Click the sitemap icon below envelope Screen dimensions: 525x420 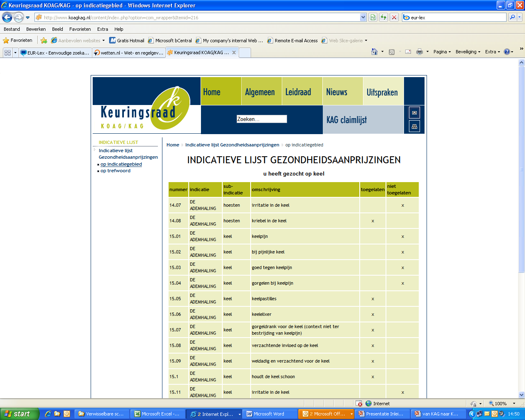(414, 127)
